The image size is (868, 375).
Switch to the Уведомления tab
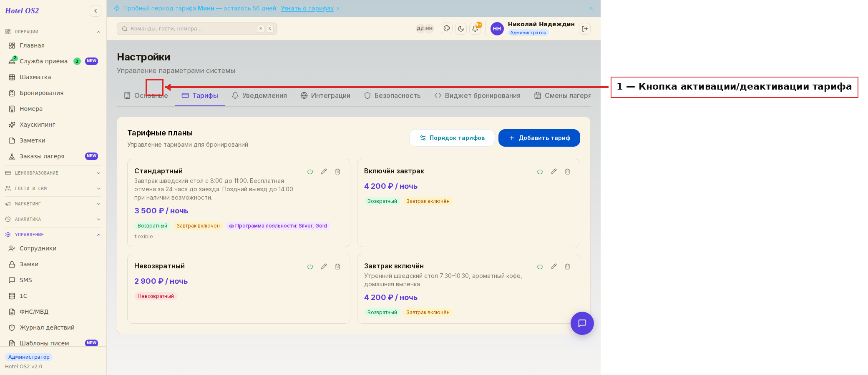click(259, 95)
